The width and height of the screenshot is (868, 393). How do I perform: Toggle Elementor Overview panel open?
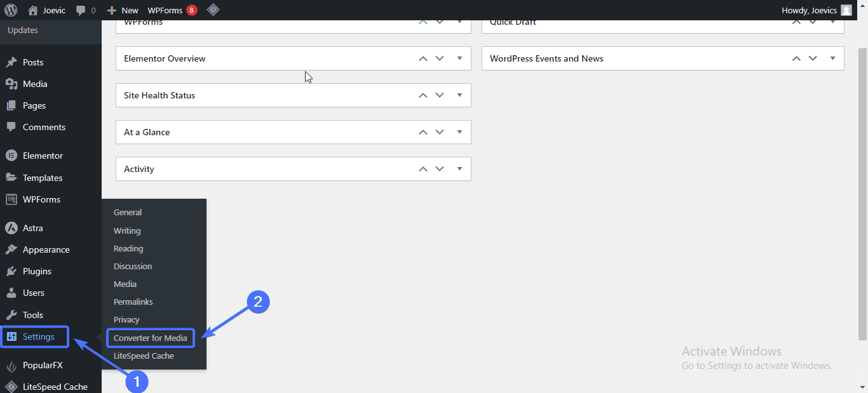(460, 58)
